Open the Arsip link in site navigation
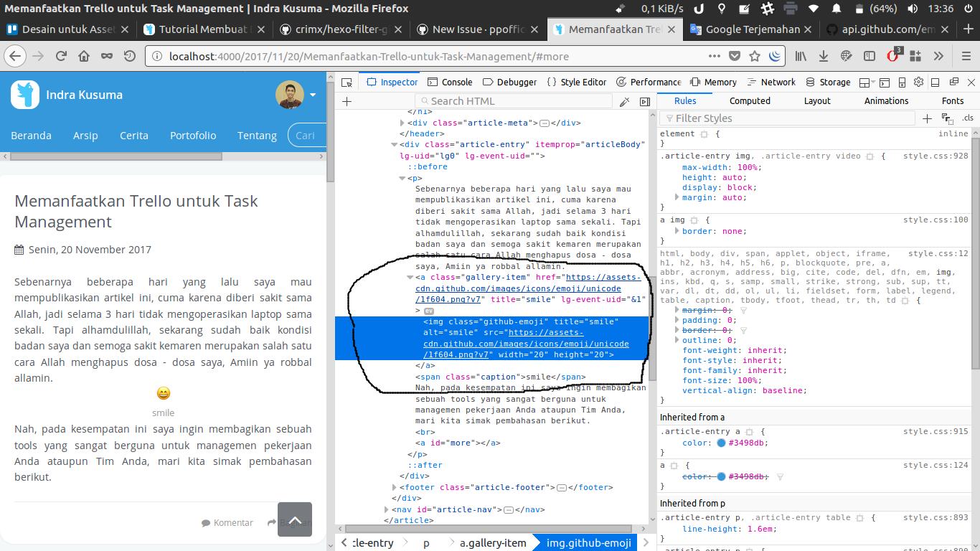The image size is (980, 551). [x=85, y=135]
